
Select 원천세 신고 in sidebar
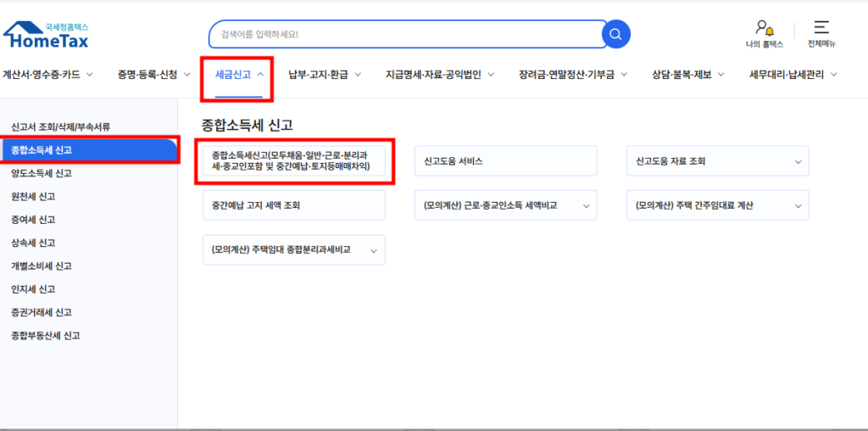click(33, 197)
